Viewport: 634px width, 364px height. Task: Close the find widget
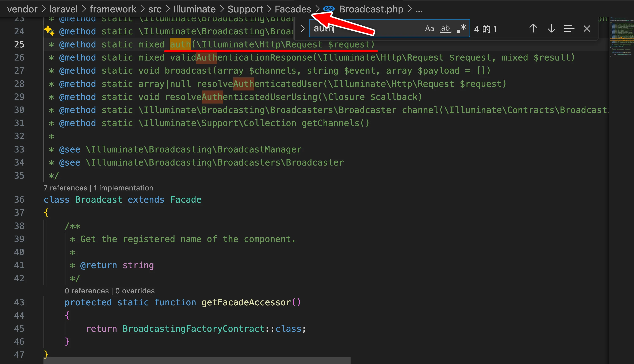[x=587, y=28]
